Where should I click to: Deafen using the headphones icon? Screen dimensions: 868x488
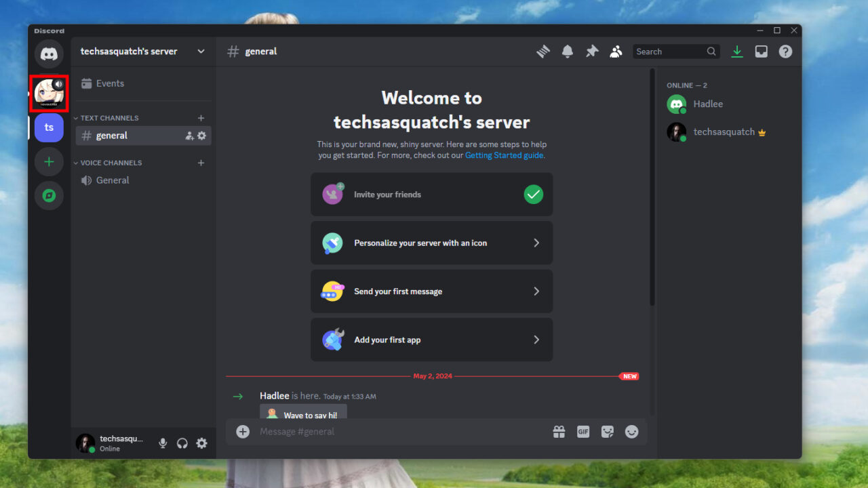[182, 443]
